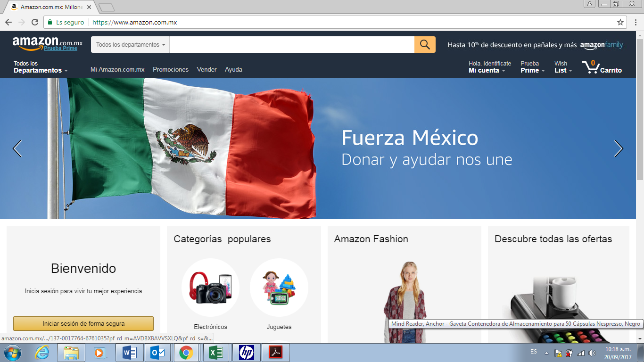Viewport: 644px width, 362px height.
Task: Launch Internet Explorer from taskbar
Action: tap(42, 353)
